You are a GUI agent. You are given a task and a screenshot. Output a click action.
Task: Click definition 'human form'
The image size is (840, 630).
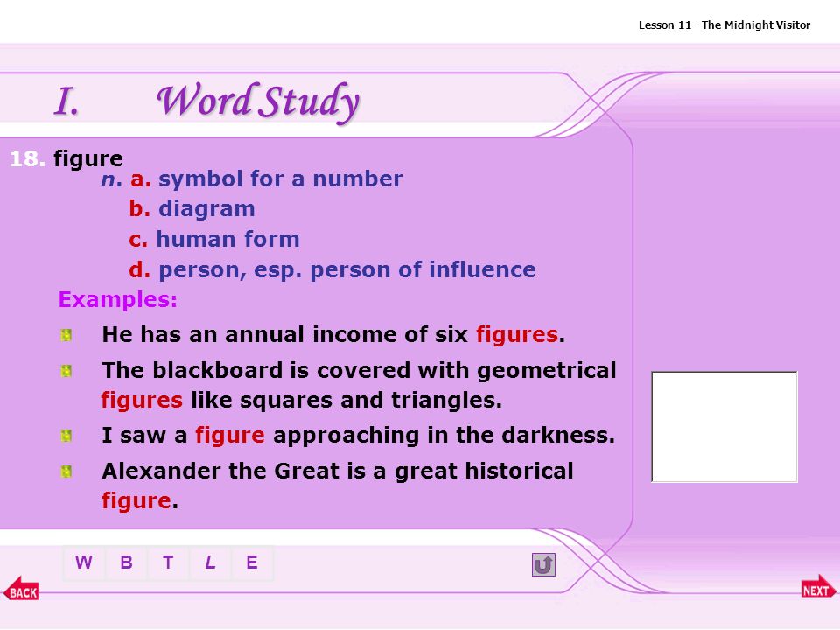227,239
